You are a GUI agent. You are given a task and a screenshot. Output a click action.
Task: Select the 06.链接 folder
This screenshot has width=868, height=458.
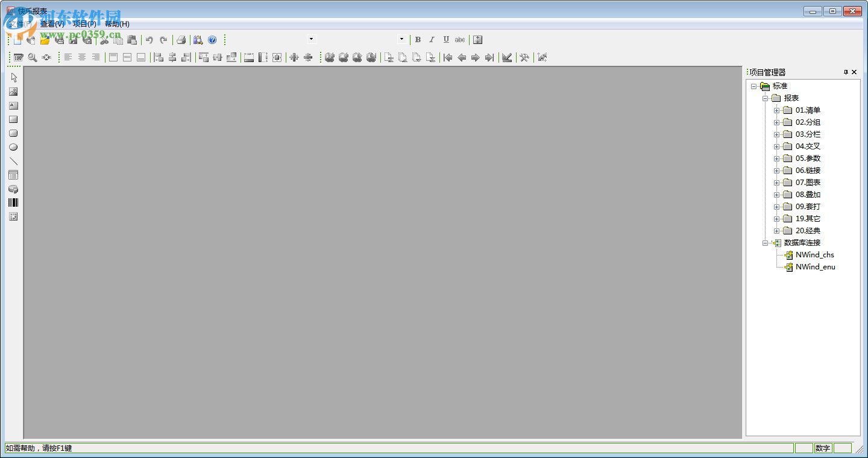(808, 171)
